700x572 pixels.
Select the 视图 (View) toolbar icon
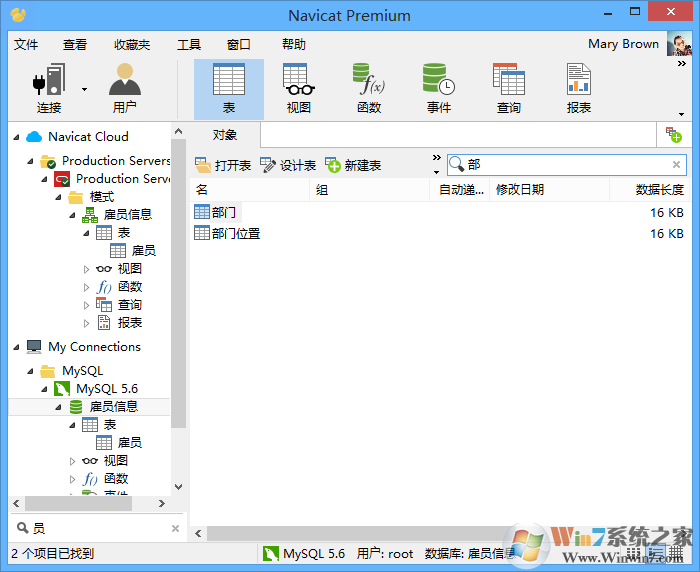[298, 88]
